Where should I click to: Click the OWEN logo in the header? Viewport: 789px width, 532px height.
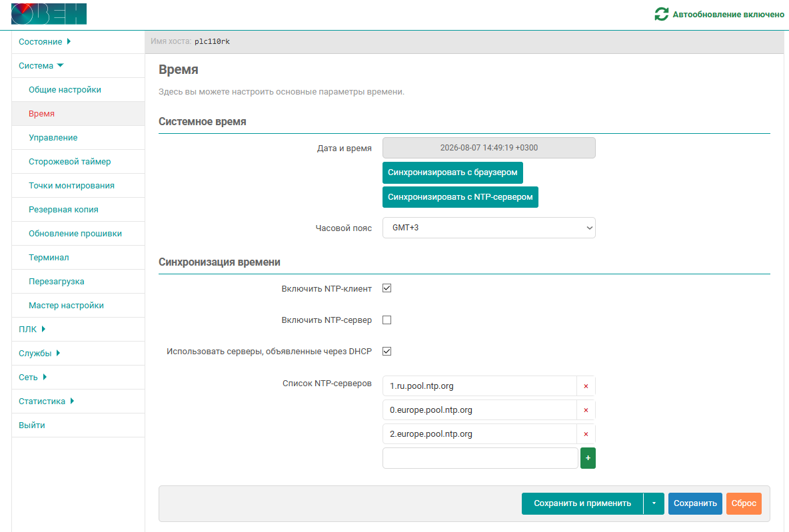pos(49,14)
